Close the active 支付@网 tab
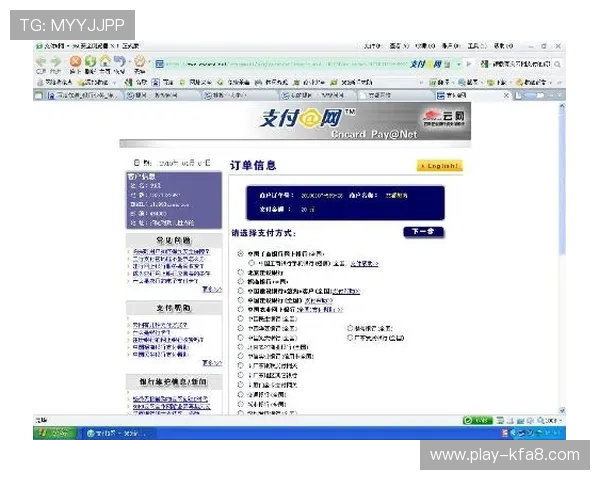Screen dimensions: 600x480 [x=506, y=95]
